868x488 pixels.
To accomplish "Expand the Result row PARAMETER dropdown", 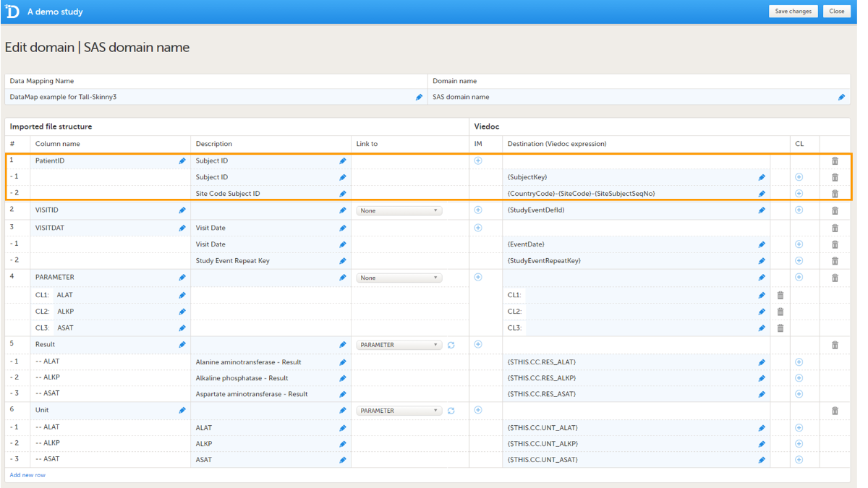I will (399, 345).
